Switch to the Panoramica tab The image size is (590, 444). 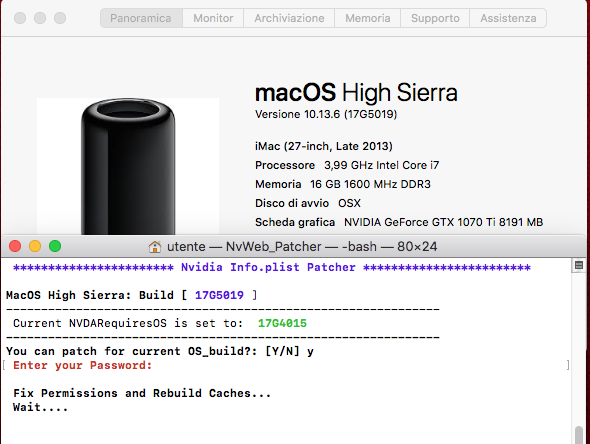click(141, 18)
